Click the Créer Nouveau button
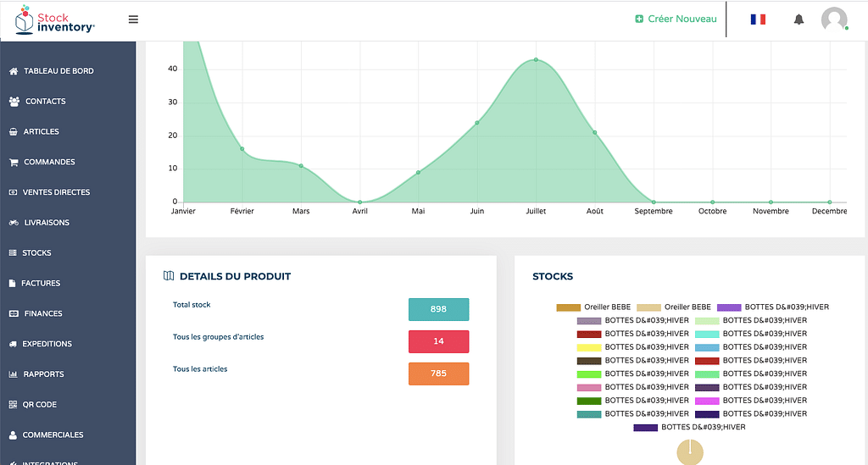The height and width of the screenshot is (465, 868). (x=676, y=19)
